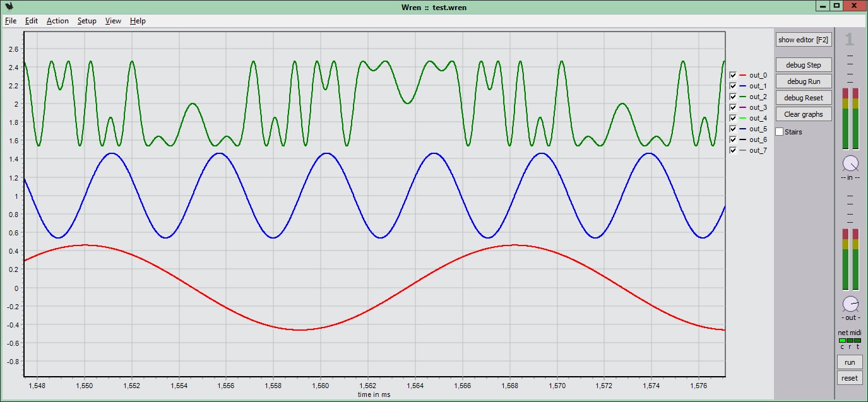Viewport: 868px width, 402px height.
Task: Toggle the out_5 trace checkbox
Action: [x=733, y=129]
